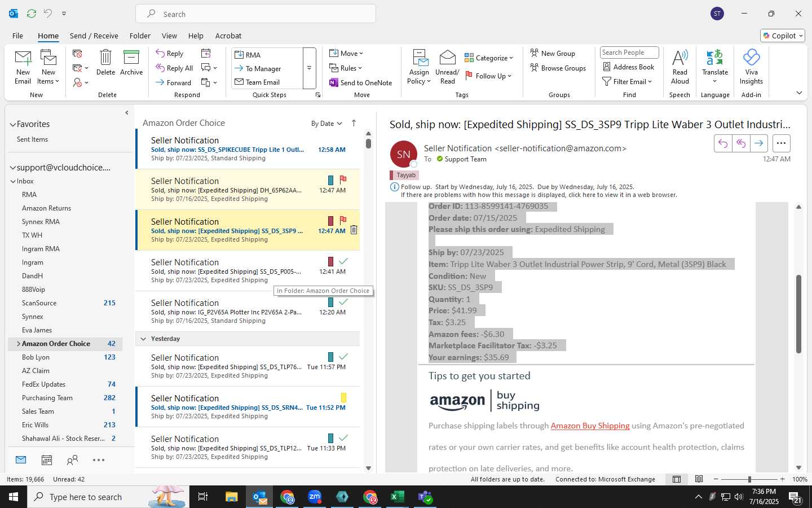Click the Search People field
The width and height of the screenshot is (812, 508).
(629, 52)
